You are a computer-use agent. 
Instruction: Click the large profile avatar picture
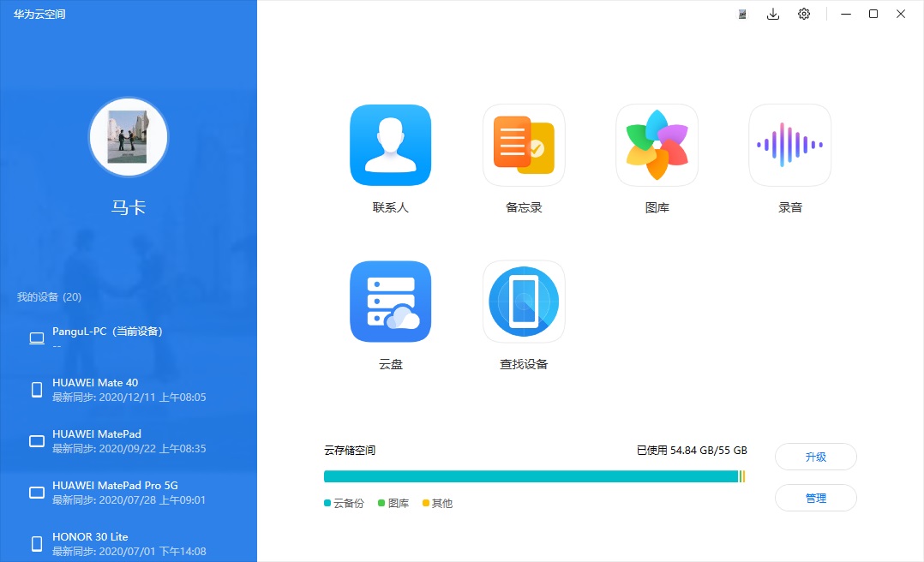point(129,137)
